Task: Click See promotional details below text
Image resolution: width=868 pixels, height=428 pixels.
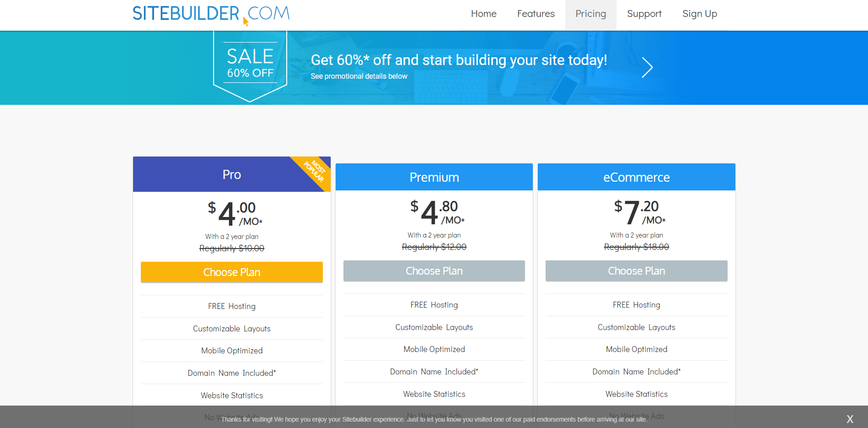Action: 359,76
